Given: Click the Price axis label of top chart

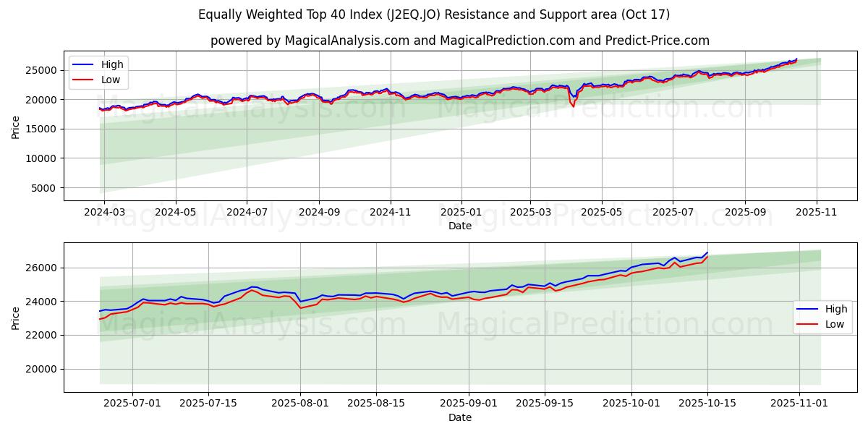Looking at the screenshot, I should pyautogui.click(x=16, y=127).
